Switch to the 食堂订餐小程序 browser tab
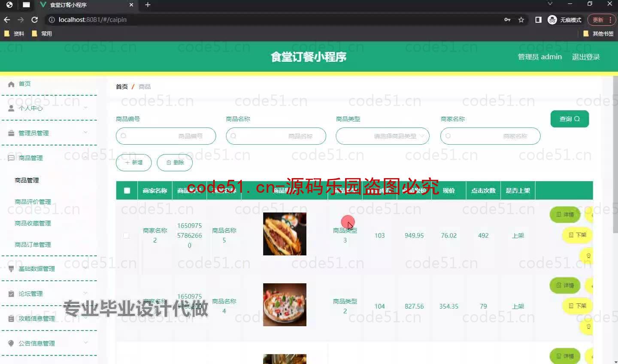The image size is (618, 364). coord(86,5)
